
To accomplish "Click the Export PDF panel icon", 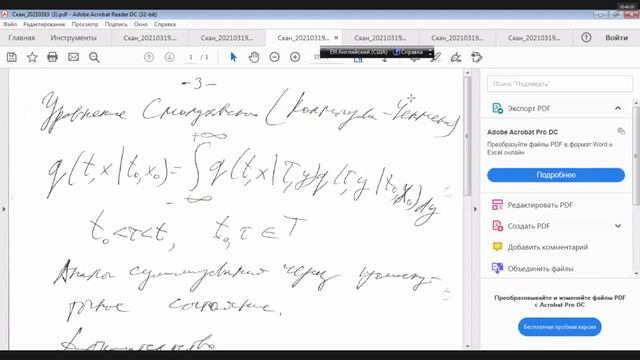I will click(497, 108).
